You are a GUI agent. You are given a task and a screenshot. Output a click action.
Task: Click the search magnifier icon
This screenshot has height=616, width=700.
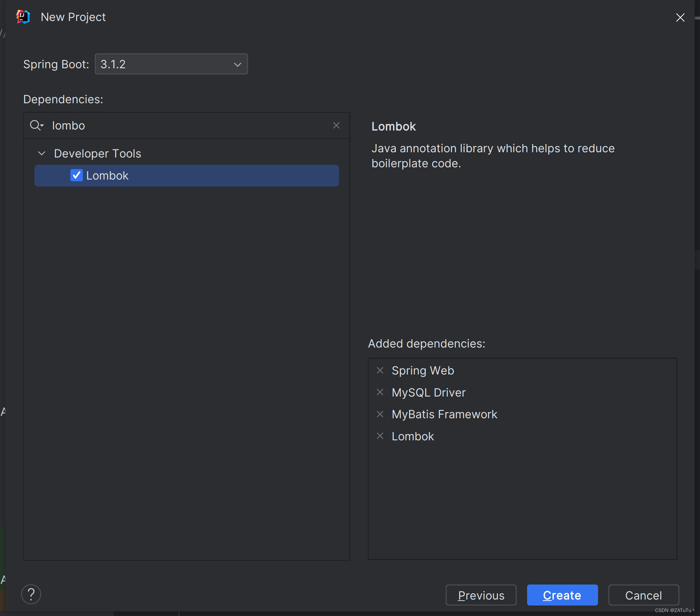point(35,125)
